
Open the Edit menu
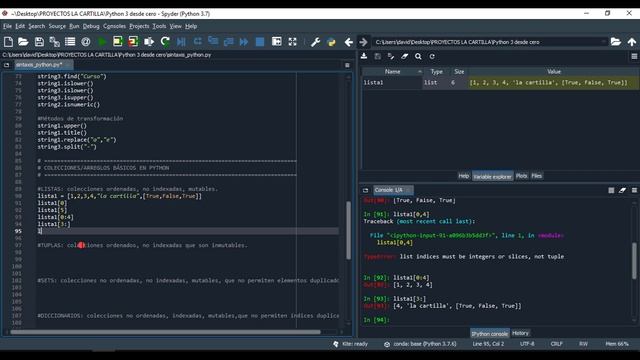(x=20, y=26)
